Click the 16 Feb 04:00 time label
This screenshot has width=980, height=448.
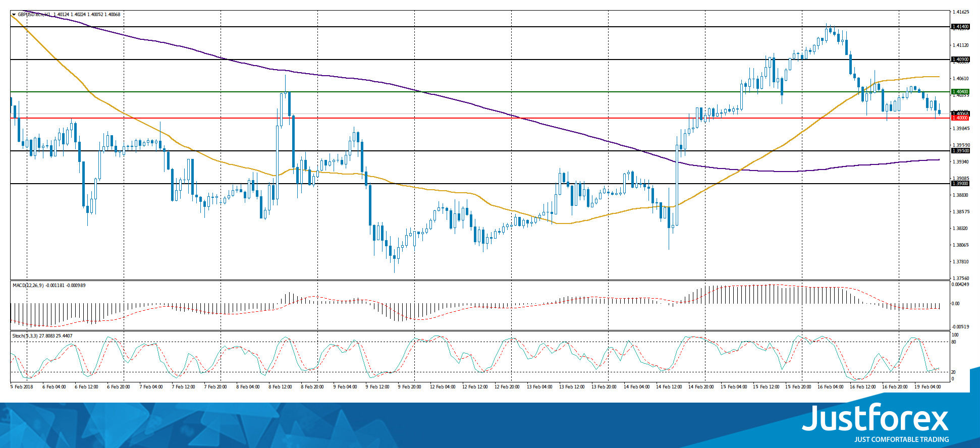830,387
